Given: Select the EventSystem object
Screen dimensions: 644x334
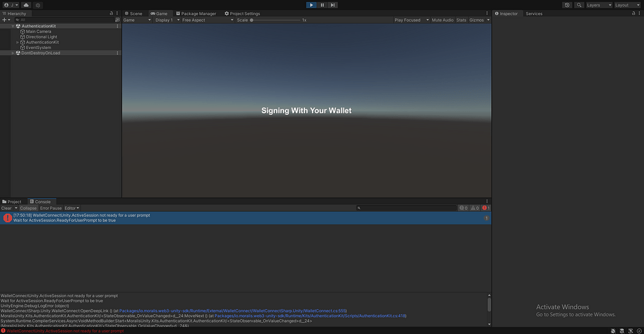Looking at the screenshot, I should tap(38, 47).
